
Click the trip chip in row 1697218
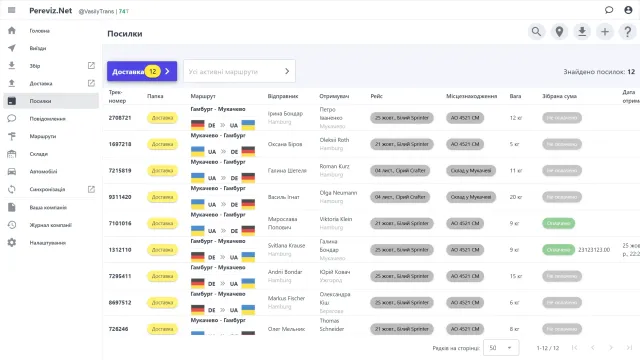point(402,144)
